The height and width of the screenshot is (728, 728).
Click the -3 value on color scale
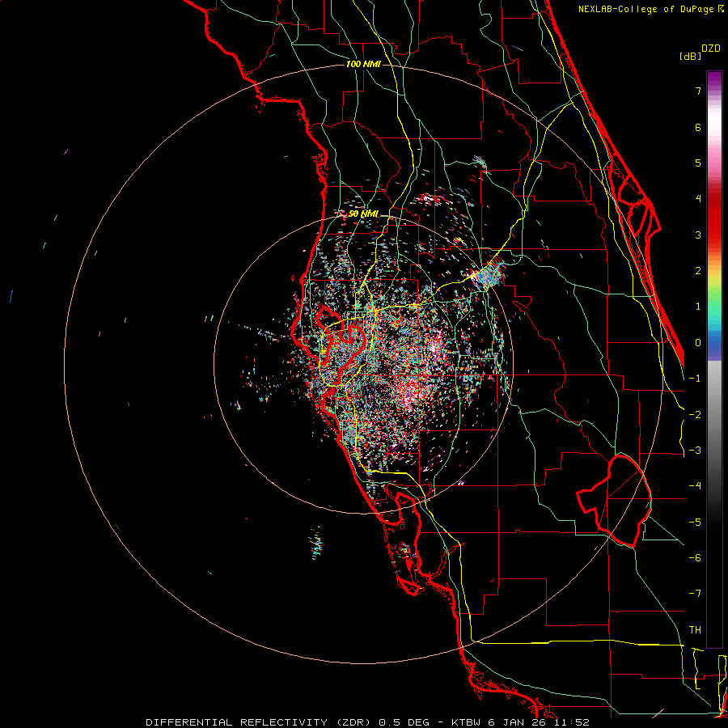point(695,451)
